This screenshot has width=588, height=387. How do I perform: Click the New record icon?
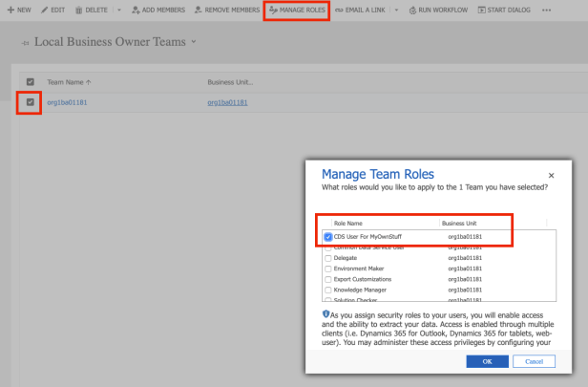[x=10, y=10]
